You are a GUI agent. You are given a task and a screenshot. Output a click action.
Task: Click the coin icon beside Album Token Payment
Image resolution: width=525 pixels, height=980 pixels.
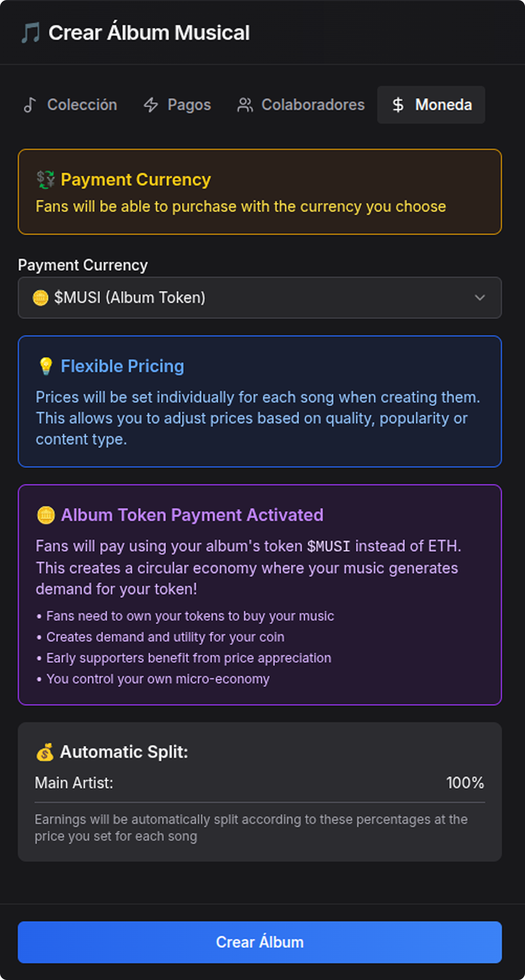pos(46,515)
